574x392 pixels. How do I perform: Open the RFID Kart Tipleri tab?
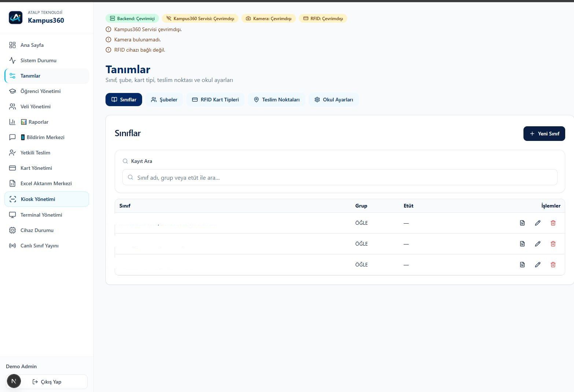215,100
